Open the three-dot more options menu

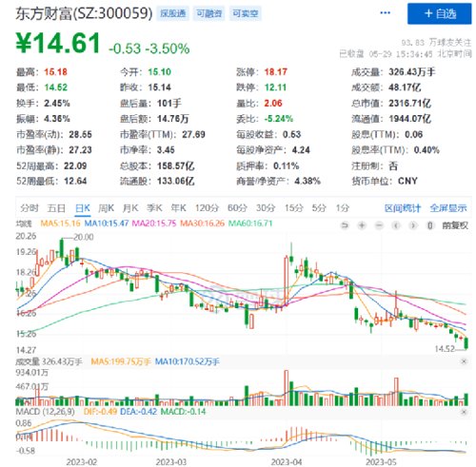coord(385,12)
